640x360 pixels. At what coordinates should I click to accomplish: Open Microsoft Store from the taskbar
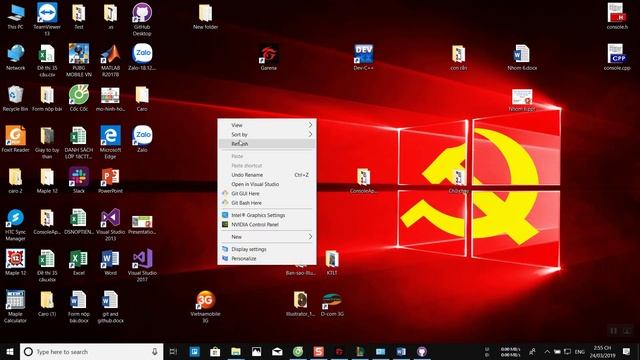click(215, 351)
